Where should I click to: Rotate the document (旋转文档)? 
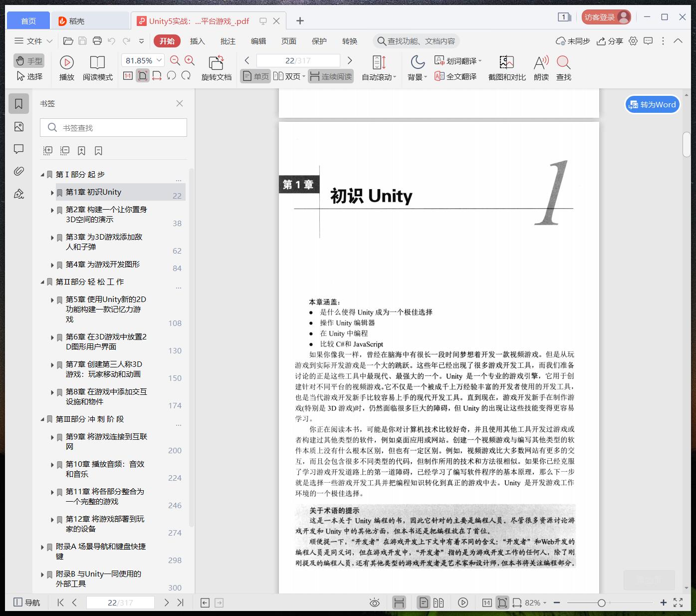pyautogui.click(x=216, y=68)
